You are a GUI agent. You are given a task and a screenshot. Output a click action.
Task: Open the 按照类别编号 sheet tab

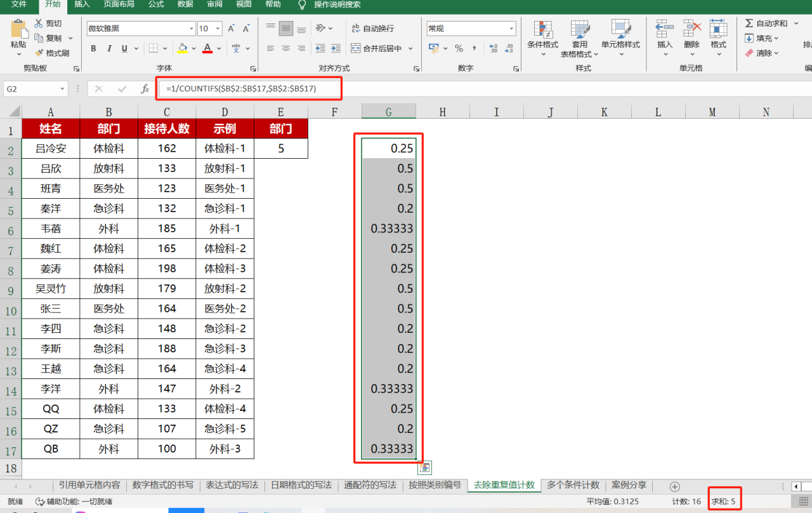tap(434, 485)
